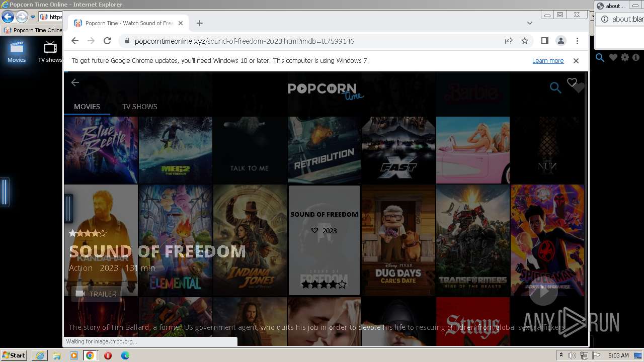644x362 pixels.
Task: Open settings gear in background app toolbar
Action: 625,58
